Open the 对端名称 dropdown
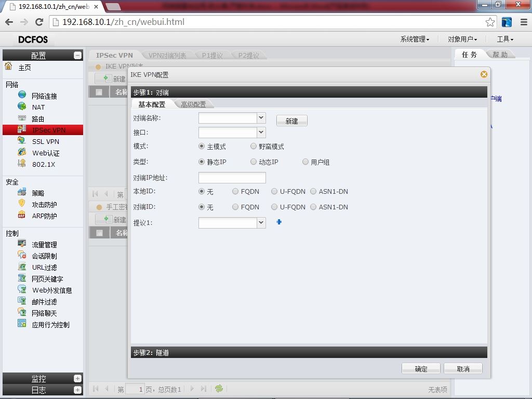 [x=261, y=118]
